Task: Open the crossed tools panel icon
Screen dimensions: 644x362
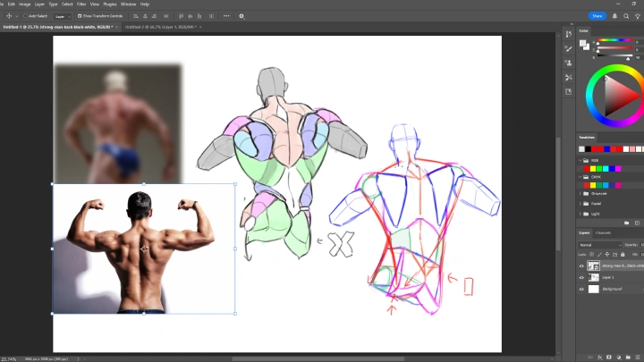Action: click(x=569, y=77)
